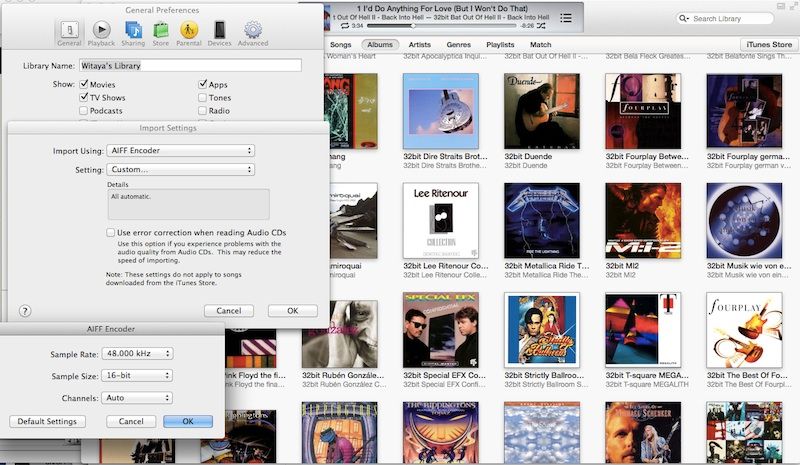Click the Default Settings button
The height and width of the screenshot is (465, 800).
click(x=47, y=422)
